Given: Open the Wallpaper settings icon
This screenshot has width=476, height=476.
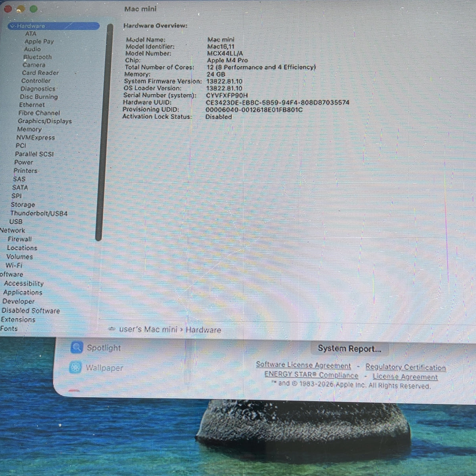Looking at the screenshot, I should tap(75, 368).
